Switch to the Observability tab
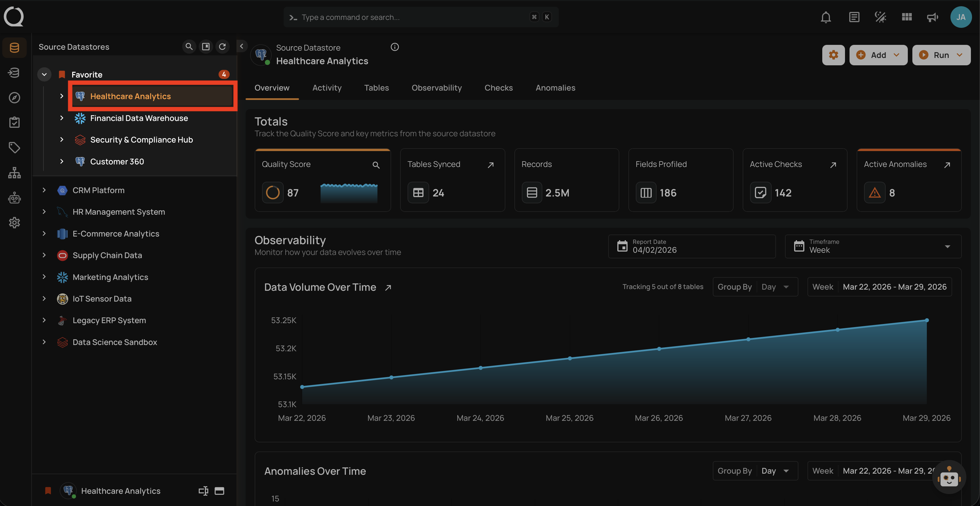The height and width of the screenshot is (506, 980). click(x=436, y=88)
